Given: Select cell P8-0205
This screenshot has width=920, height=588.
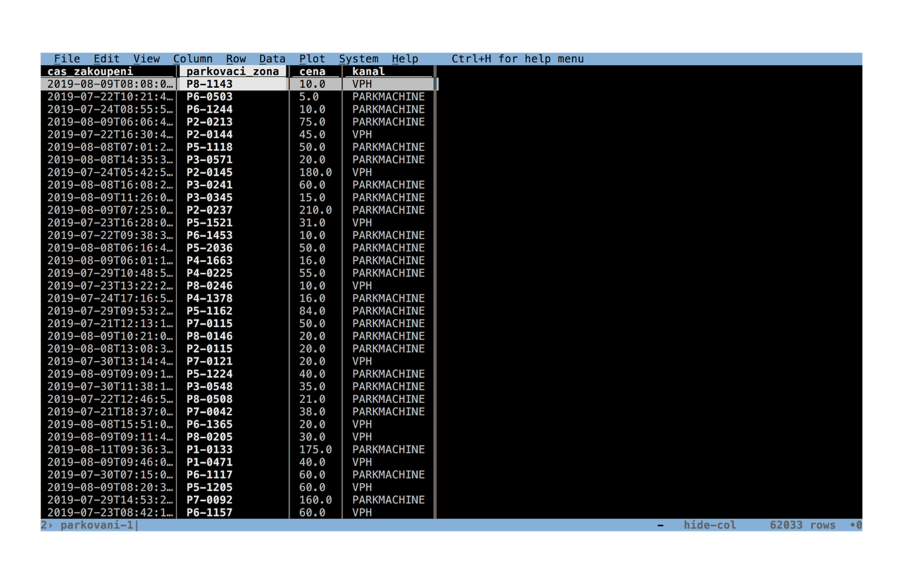Looking at the screenshot, I should coord(210,437).
